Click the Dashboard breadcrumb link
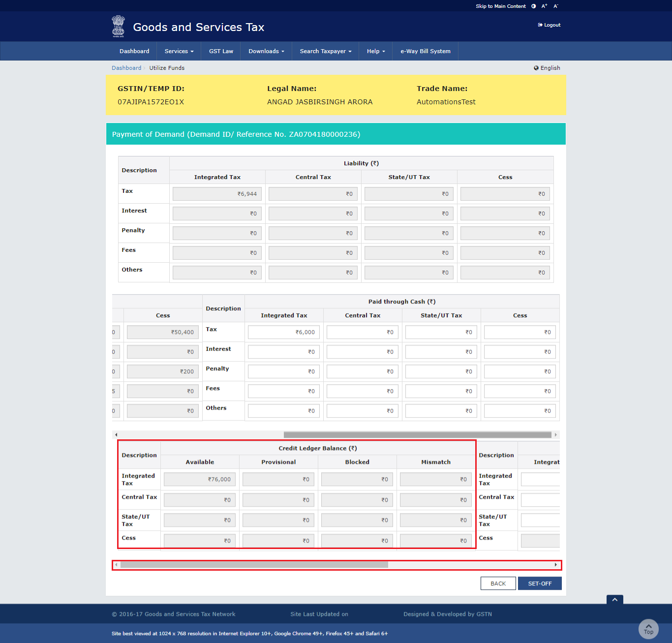Image resolution: width=672 pixels, height=643 pixels. [126, 68]
